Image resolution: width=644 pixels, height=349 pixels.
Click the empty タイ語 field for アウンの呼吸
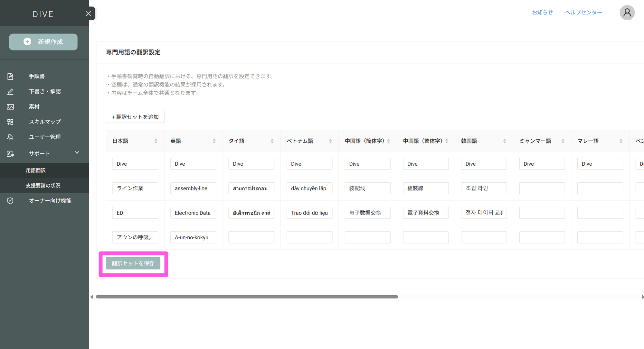[251, 237]
